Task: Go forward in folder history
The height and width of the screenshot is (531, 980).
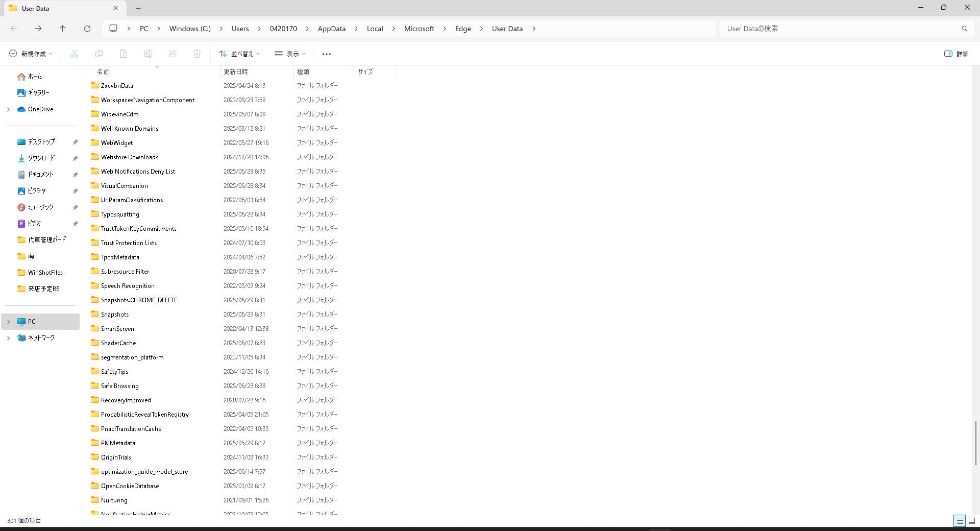Action: pyautogui.click(x=38, y=29)
